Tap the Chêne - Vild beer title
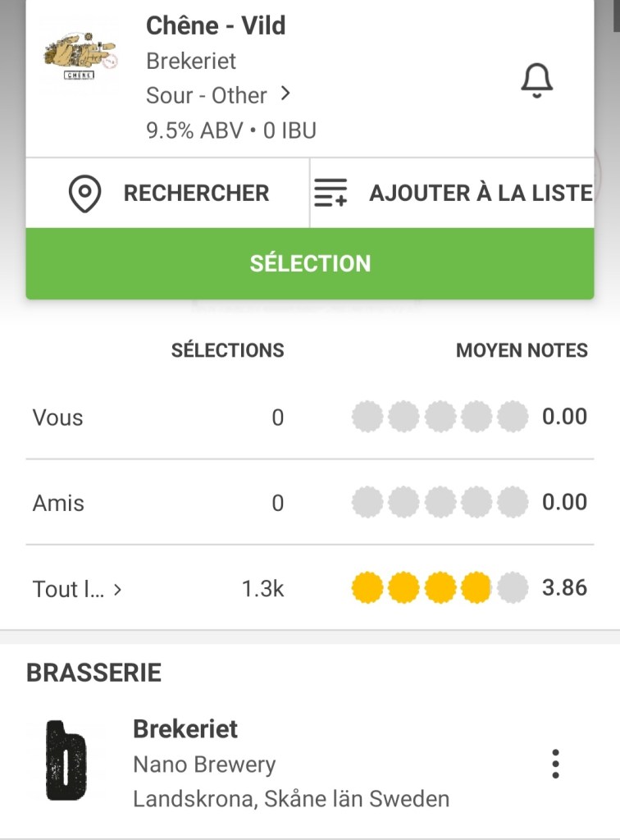 pos(216,25)
